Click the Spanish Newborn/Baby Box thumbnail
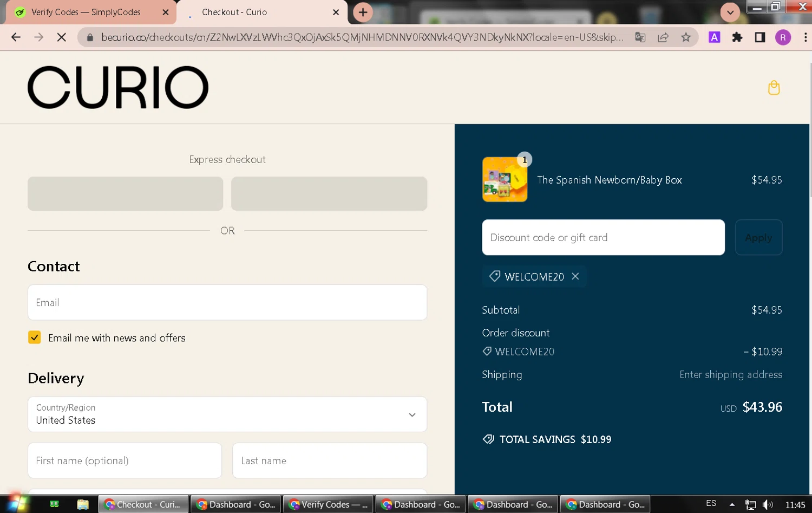The height and width of the screenshot is (513, 812). click(505, 179)
